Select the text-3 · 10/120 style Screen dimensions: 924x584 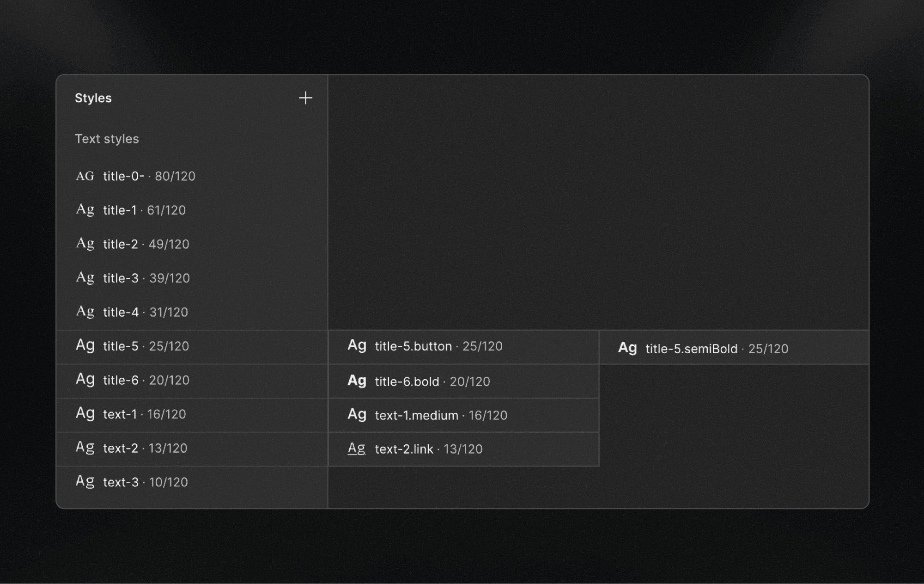coord(144,482)
